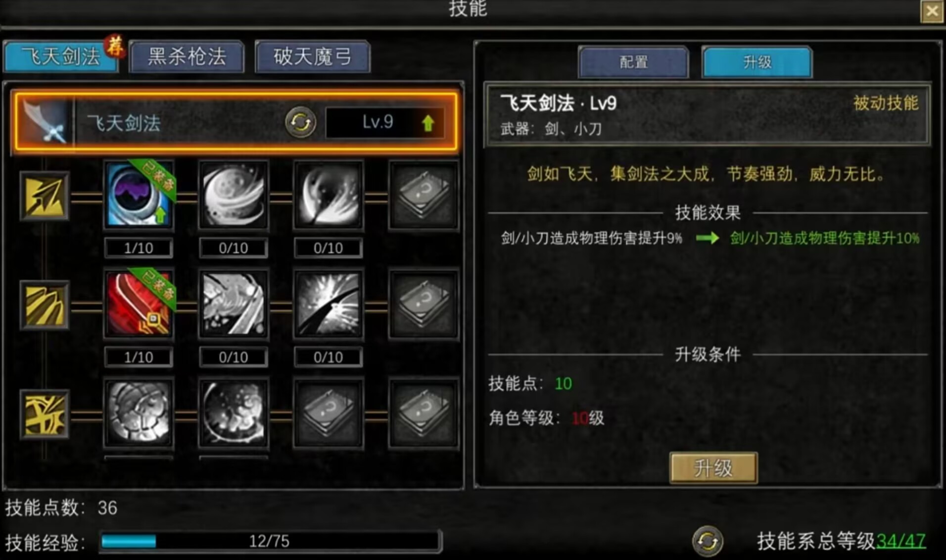Click the 技能系总等级 34/47 link
This screenshot has width=946, height=560.
click(x=900, y=541)
